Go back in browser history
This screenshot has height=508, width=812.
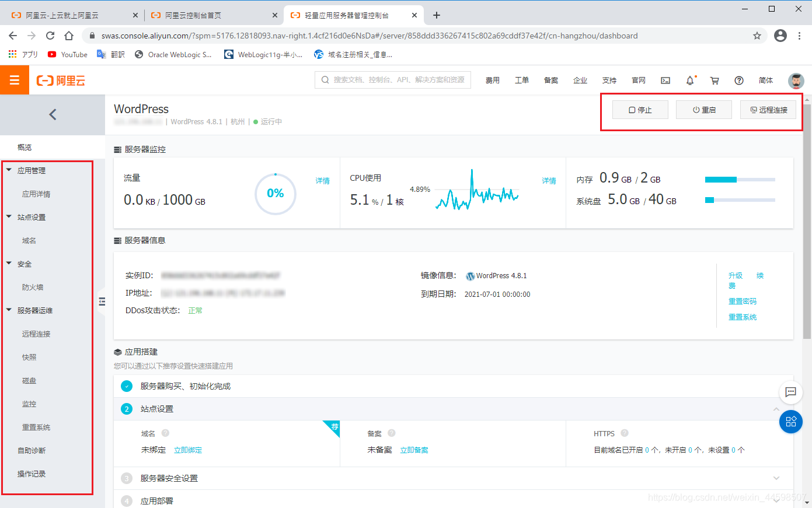coord(13,36)
